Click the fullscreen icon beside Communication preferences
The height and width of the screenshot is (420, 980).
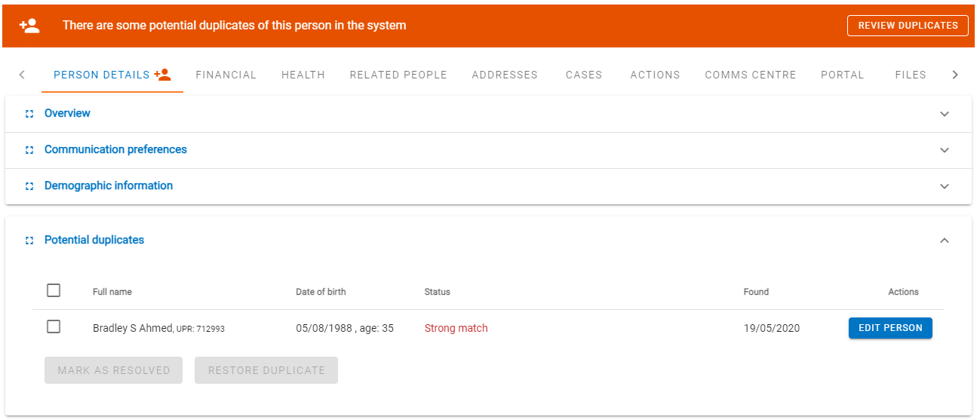click(x=29, y=150)
